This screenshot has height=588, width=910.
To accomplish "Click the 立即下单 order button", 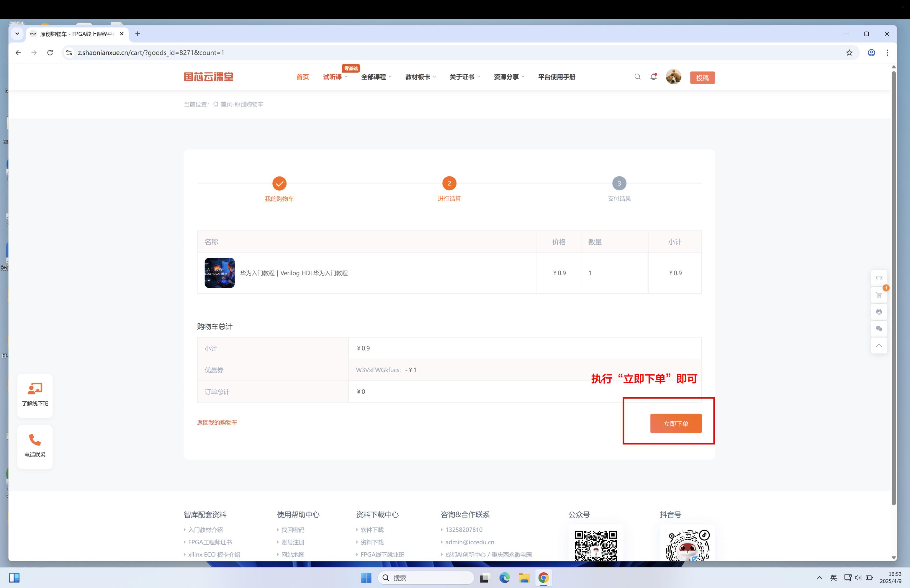I will 675,423.
